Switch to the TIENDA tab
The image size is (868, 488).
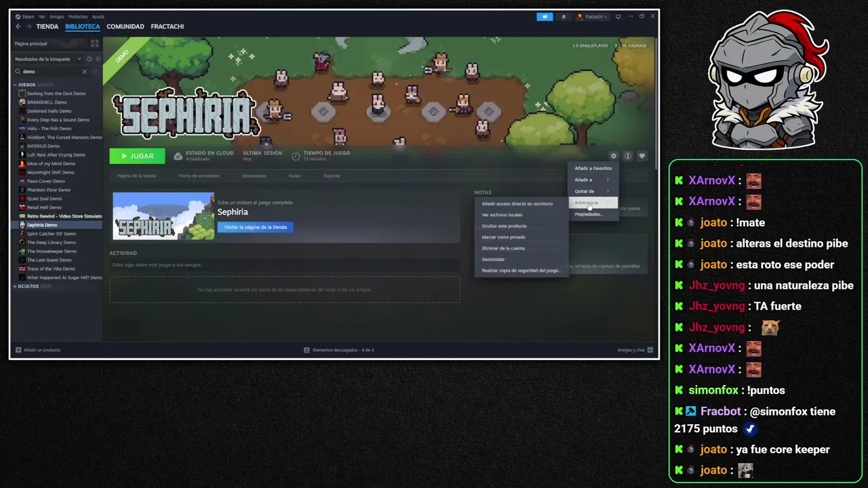pyautogui.click(x=47, y=26)
